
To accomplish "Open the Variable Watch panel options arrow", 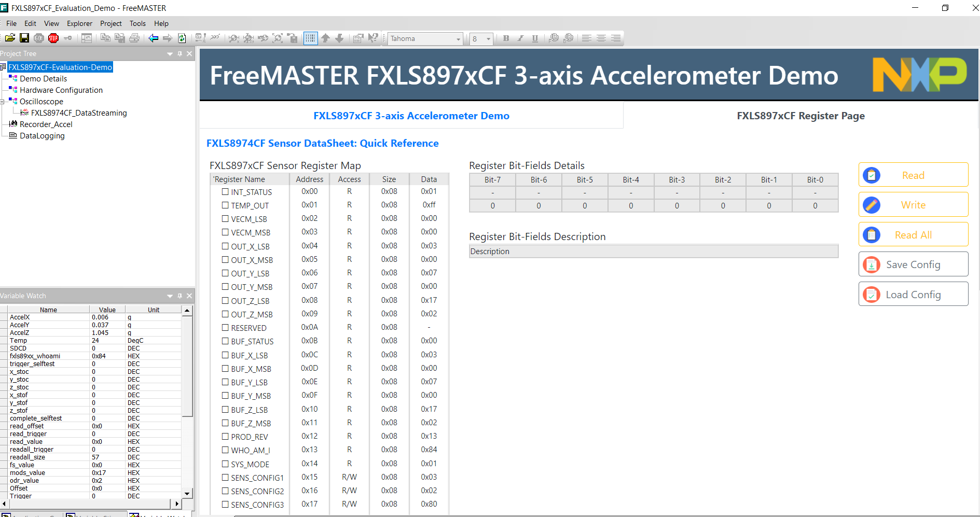I will coord(170,296).
